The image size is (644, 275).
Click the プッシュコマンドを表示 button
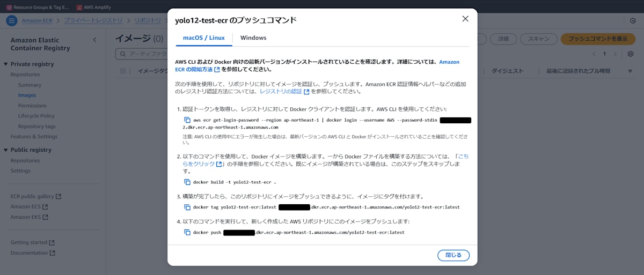point(598,39)
